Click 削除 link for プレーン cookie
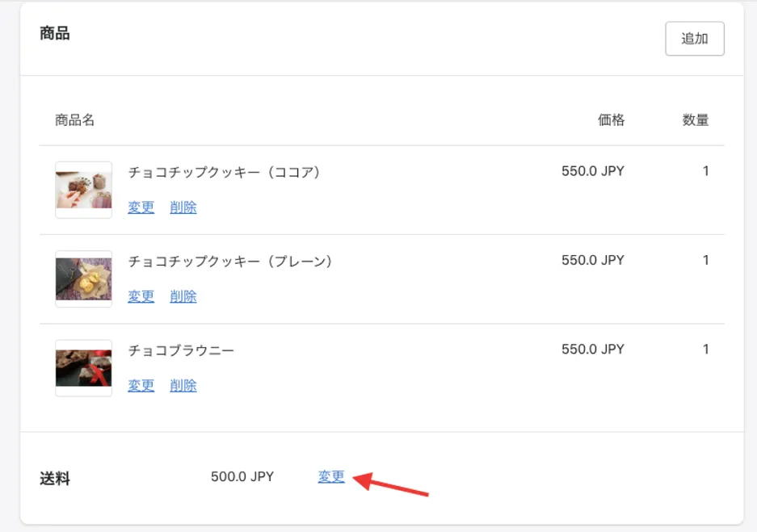The image size is (757, 532). coord(183,296)
